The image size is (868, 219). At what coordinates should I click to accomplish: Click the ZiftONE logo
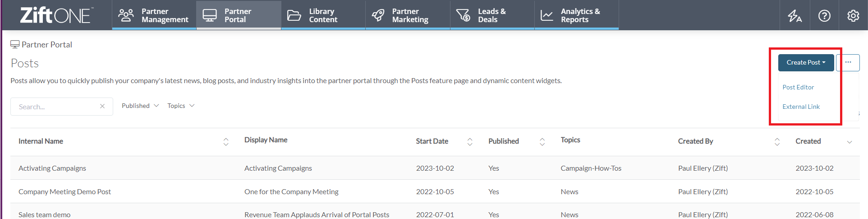point(56,15)
